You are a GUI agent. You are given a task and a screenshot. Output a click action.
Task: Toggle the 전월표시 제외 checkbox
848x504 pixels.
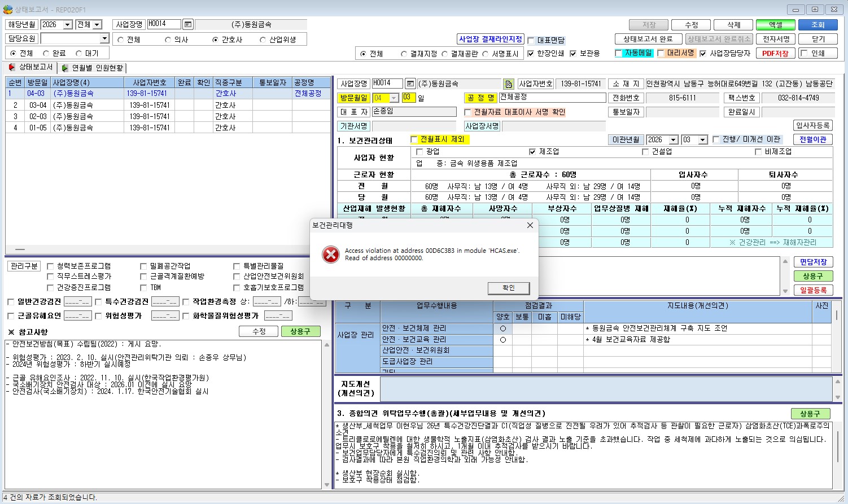click(x=414, y=139)
